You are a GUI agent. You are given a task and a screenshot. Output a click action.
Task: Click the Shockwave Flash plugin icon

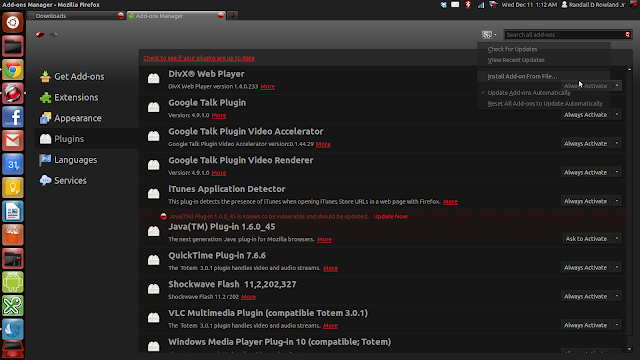[153, 288]
